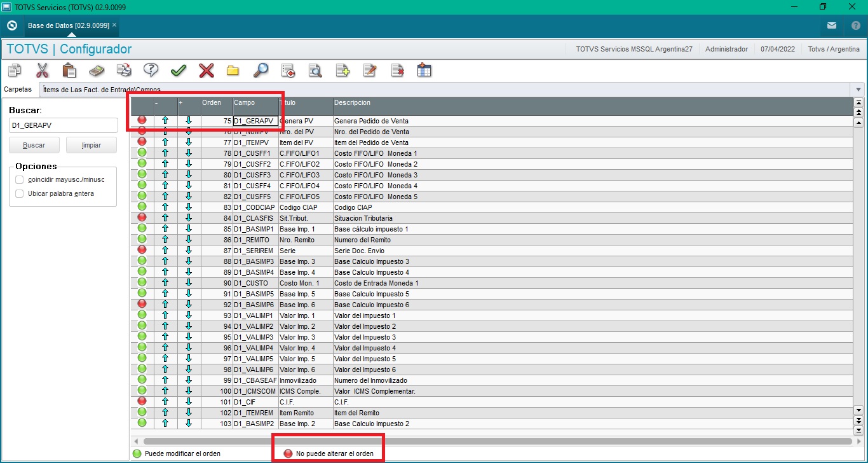
Task: Click down arrow on D1_CODCIAP row
Action: 189,207
